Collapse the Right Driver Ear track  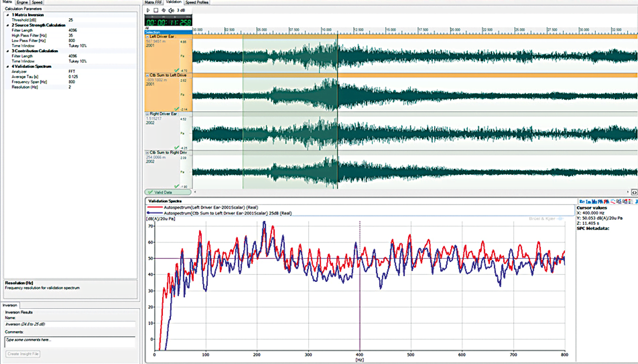pos(147,114)
